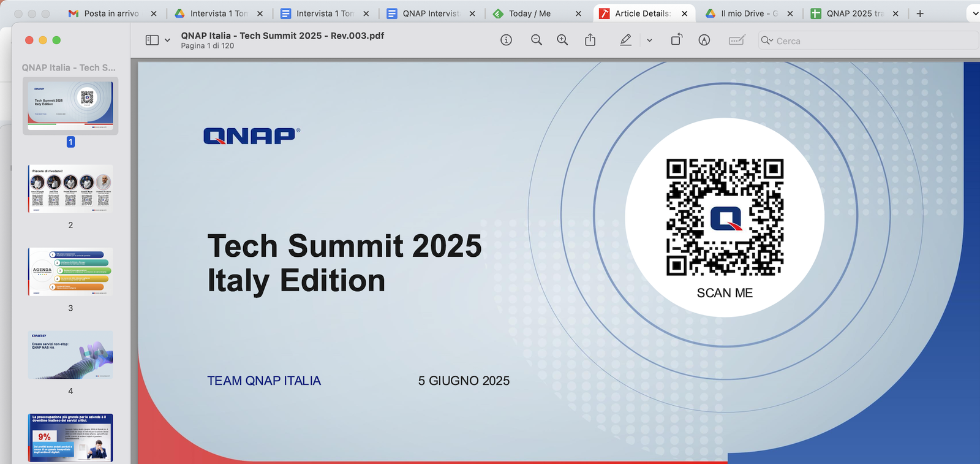Select page 4 thumbnail in sidebar
Screen dimensions: 980x464
[70, 355]
